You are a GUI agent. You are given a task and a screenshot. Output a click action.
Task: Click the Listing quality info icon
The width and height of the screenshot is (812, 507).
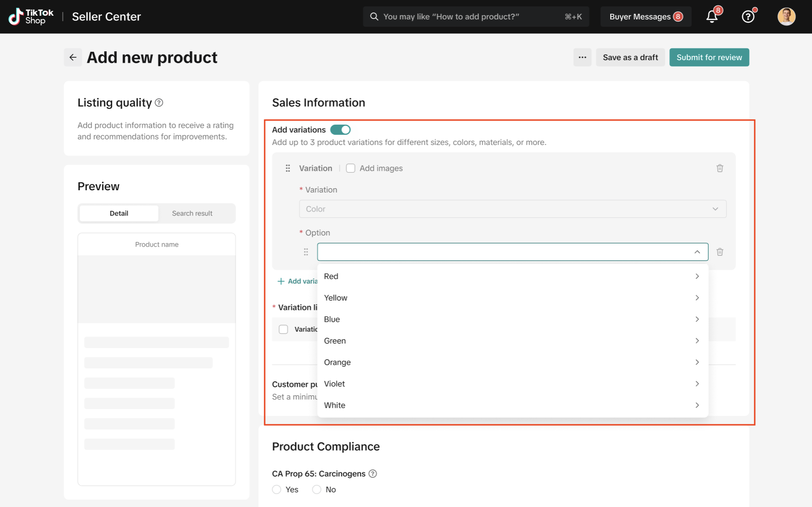tap(159, 103)
